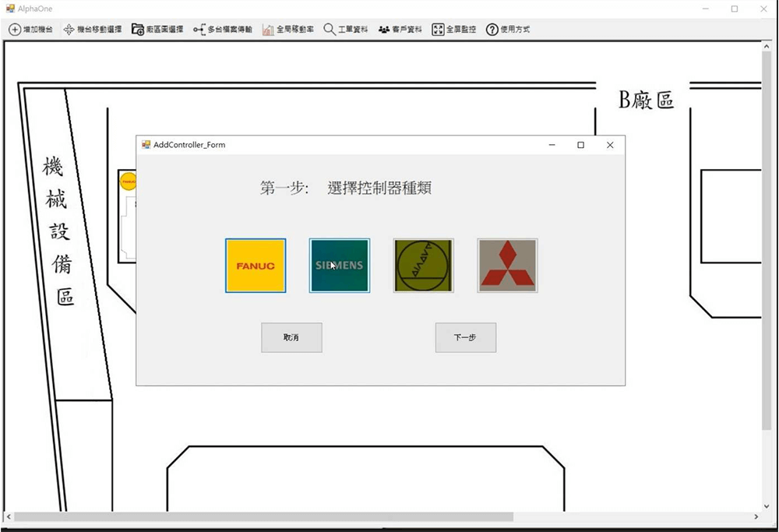
Task: Maximize the AddController_Form dialog
Action: tap(581, 145)
